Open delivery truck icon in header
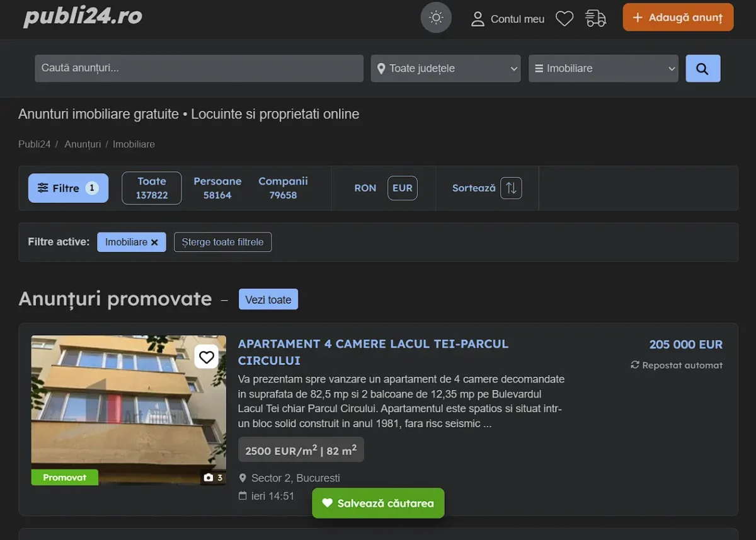This screenshot has height=540, width=756. pos(595,18)
